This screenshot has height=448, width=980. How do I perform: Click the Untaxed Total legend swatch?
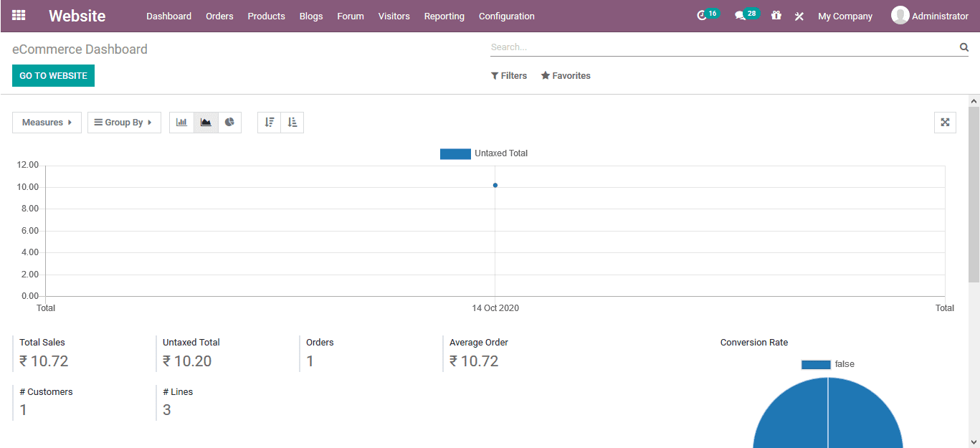click(x=455, y=153)
